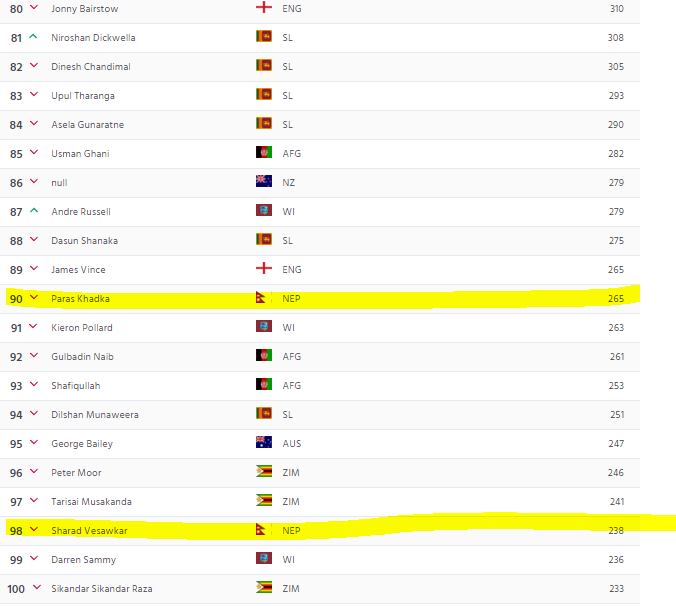Select Dinesh Chandimal's player name
Screen dimensions: 676x606
tap(91, 66)
